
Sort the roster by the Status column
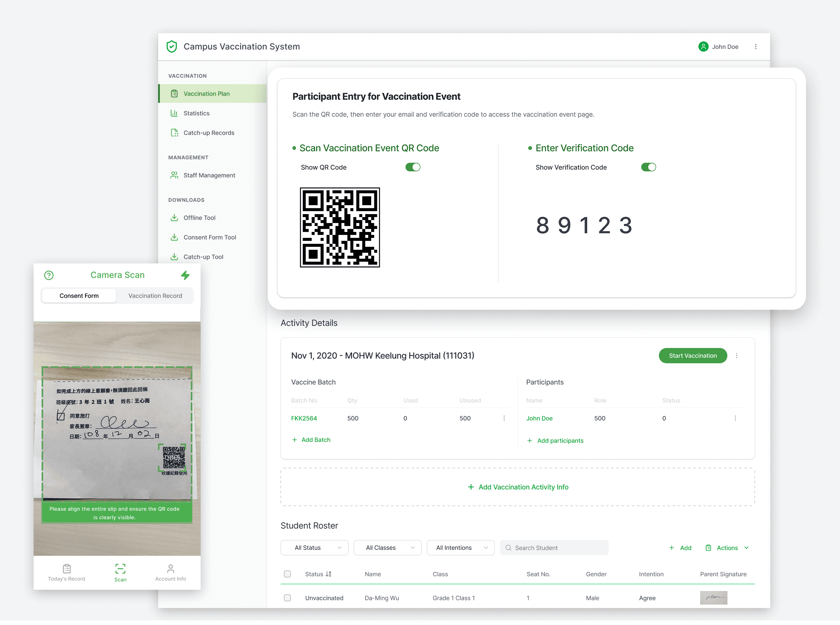coord(328,574)
